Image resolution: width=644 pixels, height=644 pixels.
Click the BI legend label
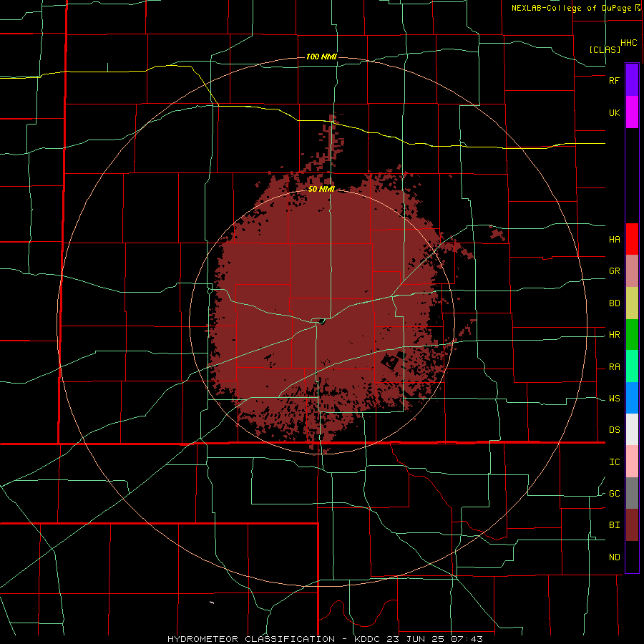coord(615,525)
